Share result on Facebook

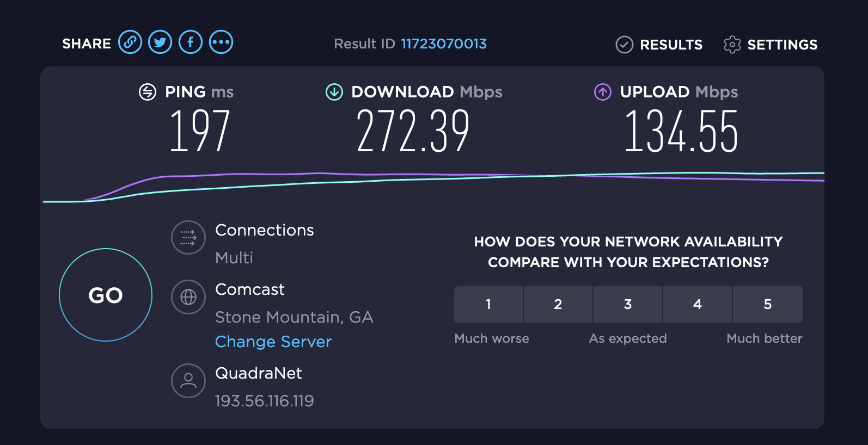191,42
